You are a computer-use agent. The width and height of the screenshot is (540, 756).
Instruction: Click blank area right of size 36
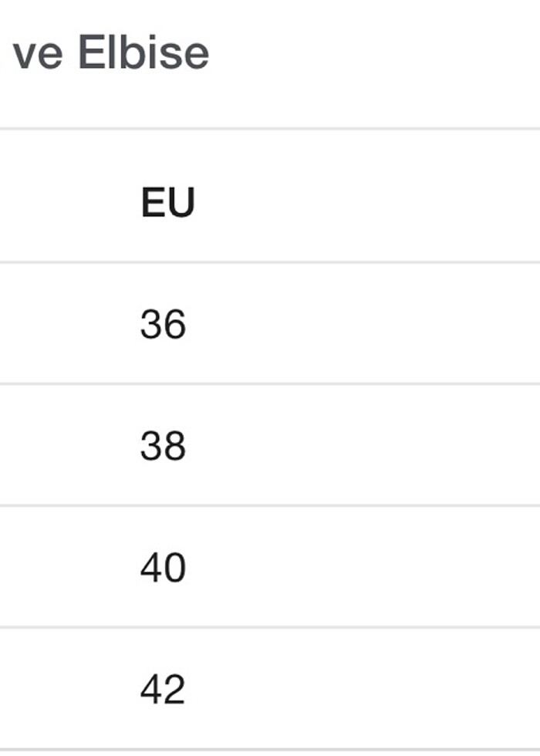[x=386, y=324]
